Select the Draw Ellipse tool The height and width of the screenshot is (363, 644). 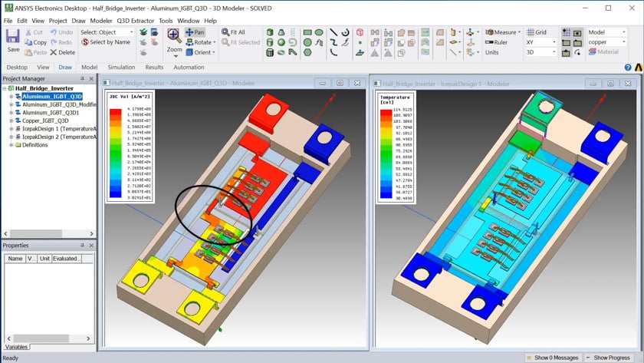[319, 32]
